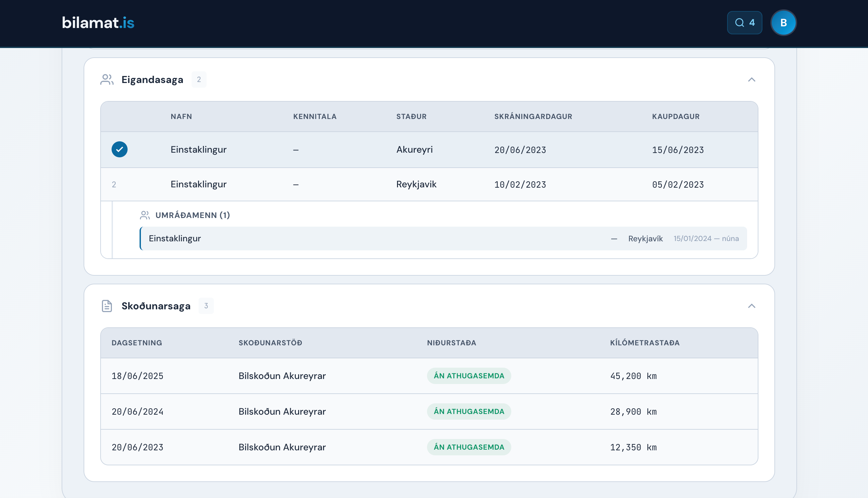
Task: Click the Eigandasaga count badge
Action: pos(199,80)
